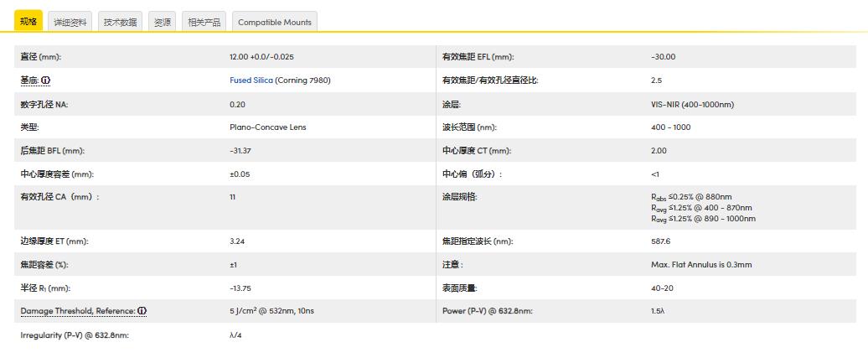Image resolution: width=868 pixels, height=363 pixels.
Task: Click the Plano-Concave Lens type value
Action: pos(267,127)
